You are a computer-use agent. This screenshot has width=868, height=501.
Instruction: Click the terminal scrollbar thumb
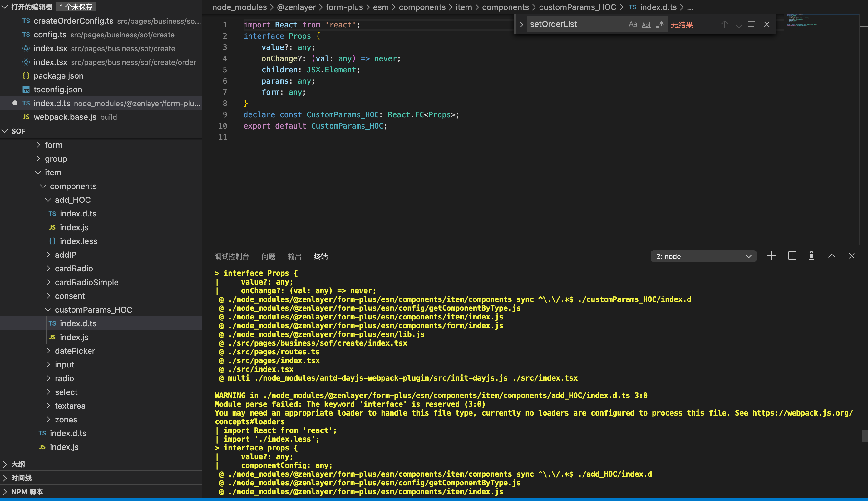click(x=864, y=435)
